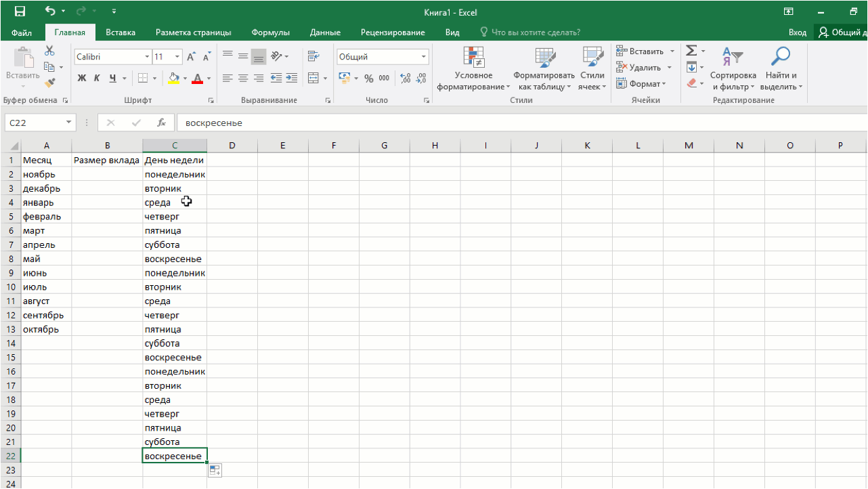Screen dimensions: 868x489
Task: Click the Auto Fill Options icon below C22
Action: point(215,470)
